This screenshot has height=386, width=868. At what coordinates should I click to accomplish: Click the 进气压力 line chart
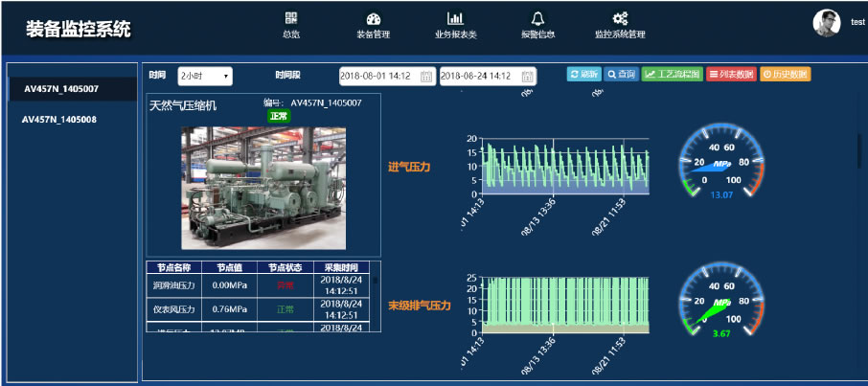(x=565, y=166)
